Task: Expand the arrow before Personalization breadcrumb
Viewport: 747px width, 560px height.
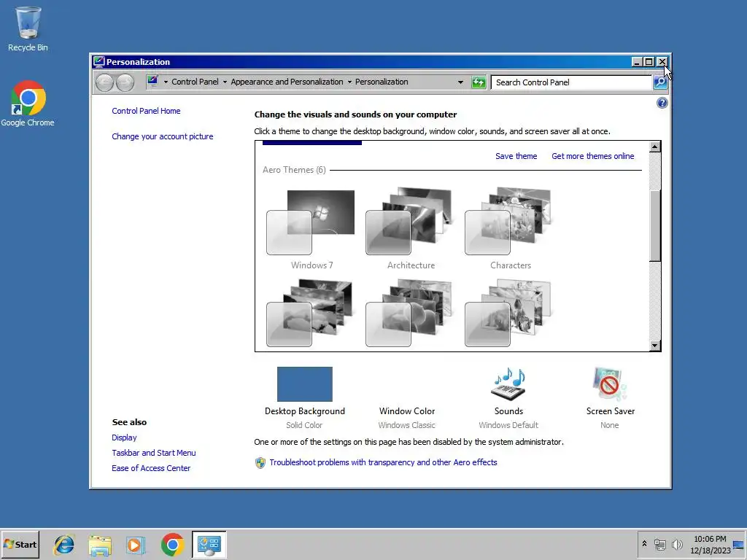Action: (349, 82)
